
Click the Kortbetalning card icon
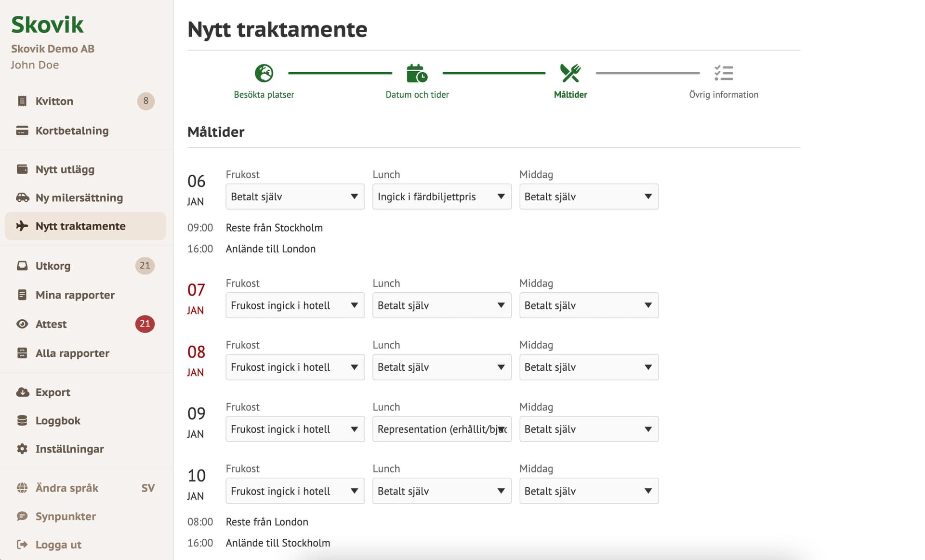click(x=22, y=130)
